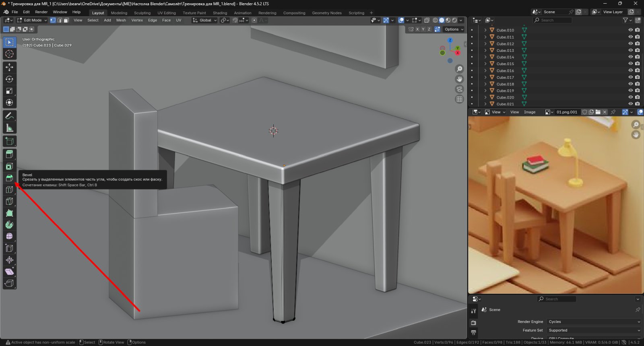Viewport: 644px width, 346px height.
Task: Select the Loop Cut tool
Action: 10,189
